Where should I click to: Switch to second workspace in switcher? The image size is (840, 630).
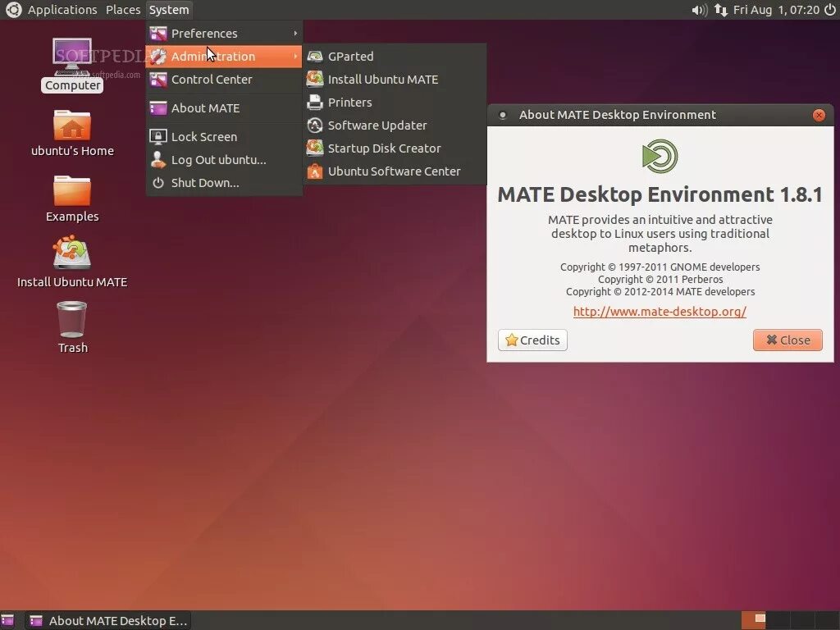(778, 620)
